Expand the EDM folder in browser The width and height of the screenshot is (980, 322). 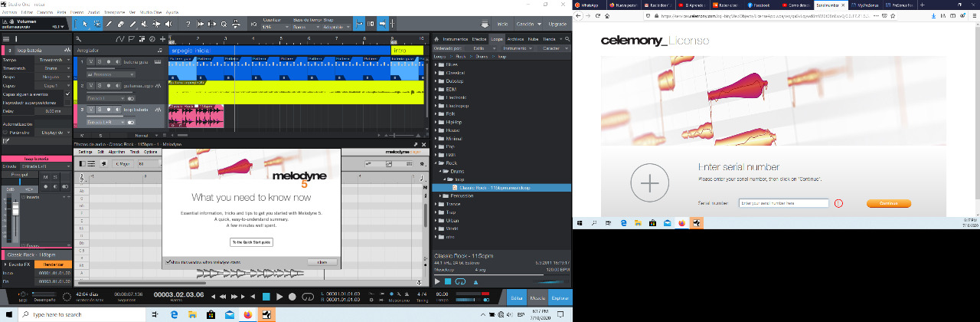[436, 89]
